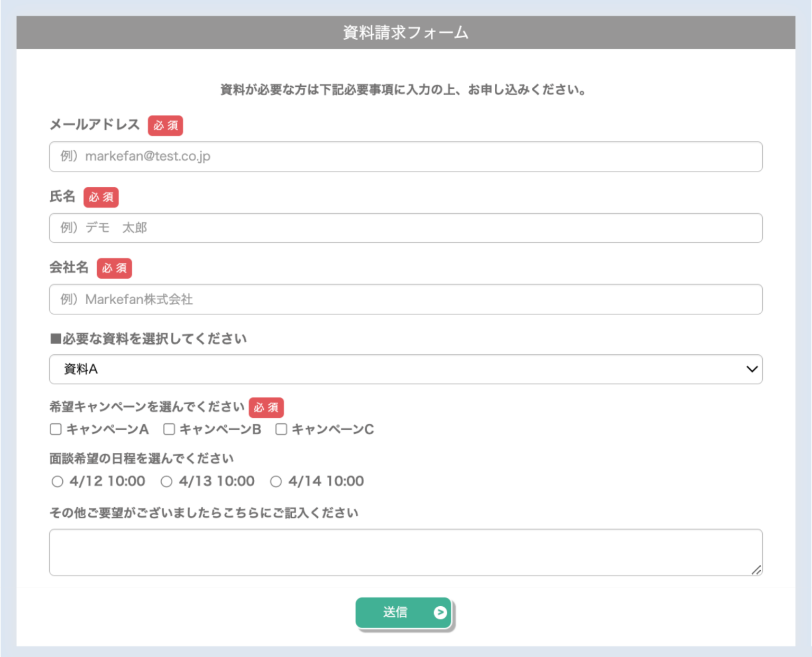Click the 必須 badge beside 希望キャンペーン
812x657 pixels.
point(266,407)
